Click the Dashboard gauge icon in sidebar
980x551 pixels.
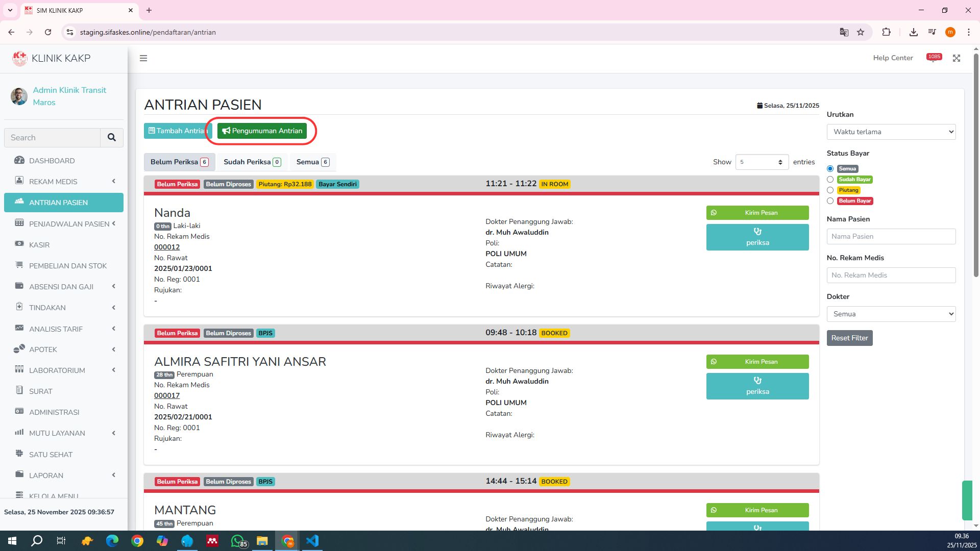click(x=19, y=161)
